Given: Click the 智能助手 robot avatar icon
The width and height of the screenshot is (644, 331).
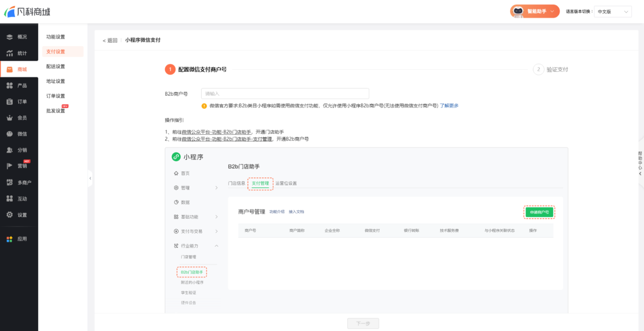Looking at the screenshot, I should (518, 11).
